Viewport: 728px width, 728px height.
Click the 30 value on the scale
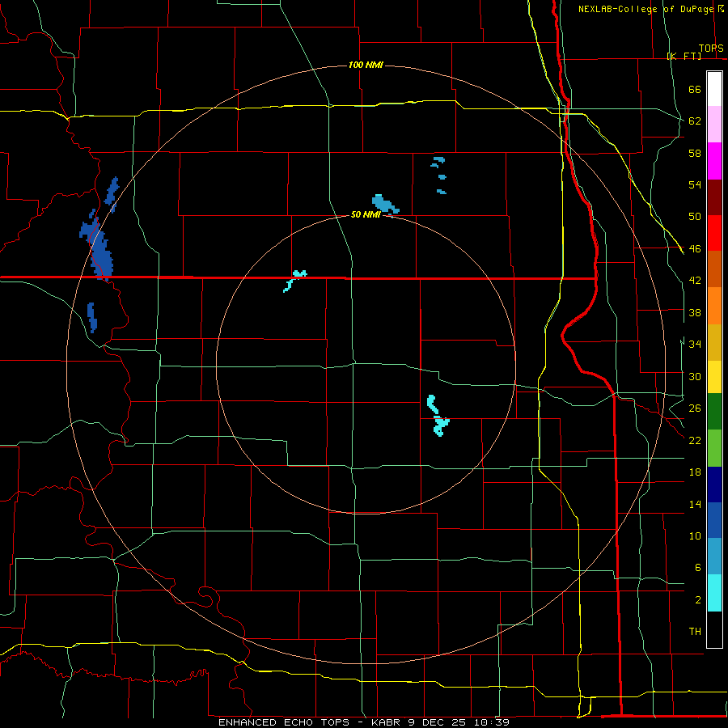point(695,376)
